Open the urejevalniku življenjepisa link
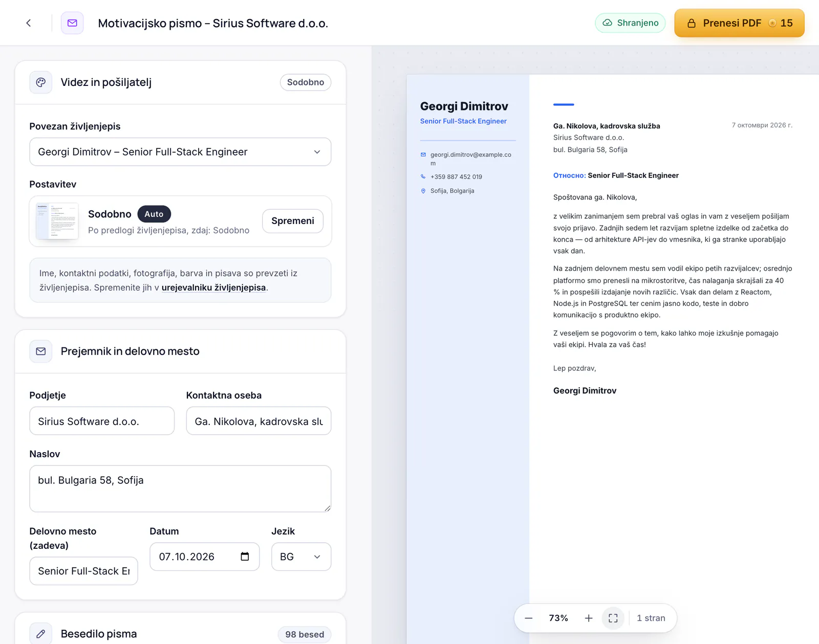This screenshot has width=819, height=644. (x=213, y=287)
